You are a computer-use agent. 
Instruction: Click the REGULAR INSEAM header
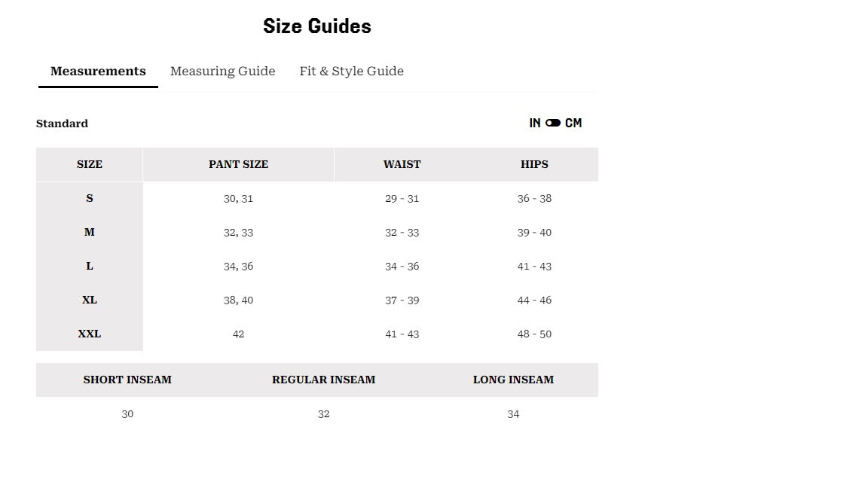(x=324, y=380)
